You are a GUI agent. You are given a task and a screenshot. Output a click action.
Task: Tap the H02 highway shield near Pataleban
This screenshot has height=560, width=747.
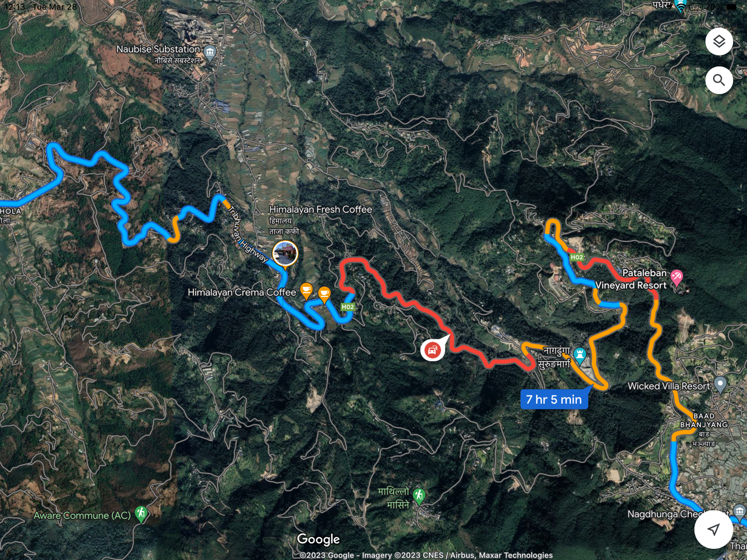pos(577,257)
